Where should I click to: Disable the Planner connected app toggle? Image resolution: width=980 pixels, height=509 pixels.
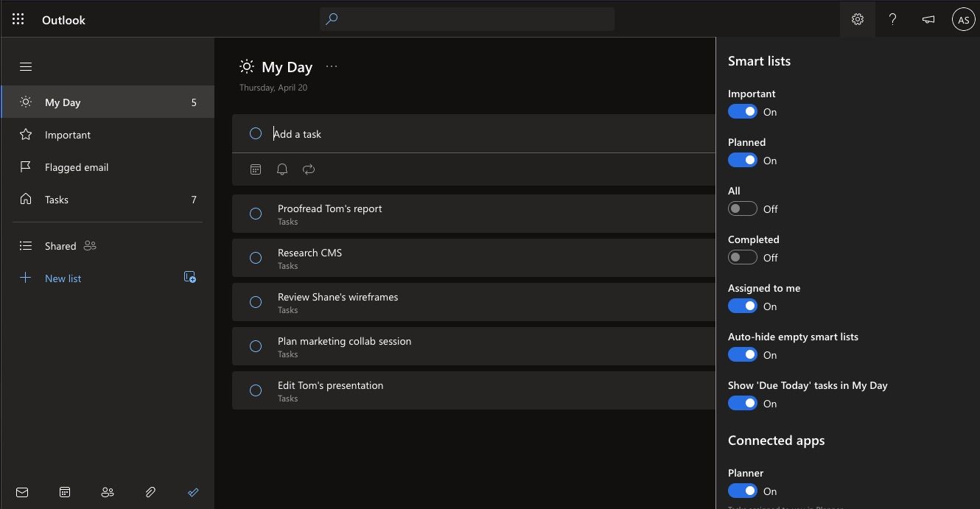tap(742, 491)
